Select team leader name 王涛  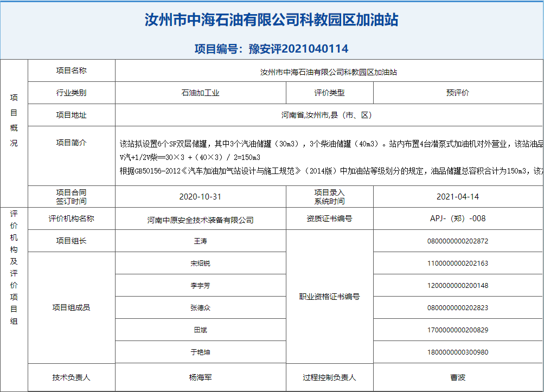point(200,241)
